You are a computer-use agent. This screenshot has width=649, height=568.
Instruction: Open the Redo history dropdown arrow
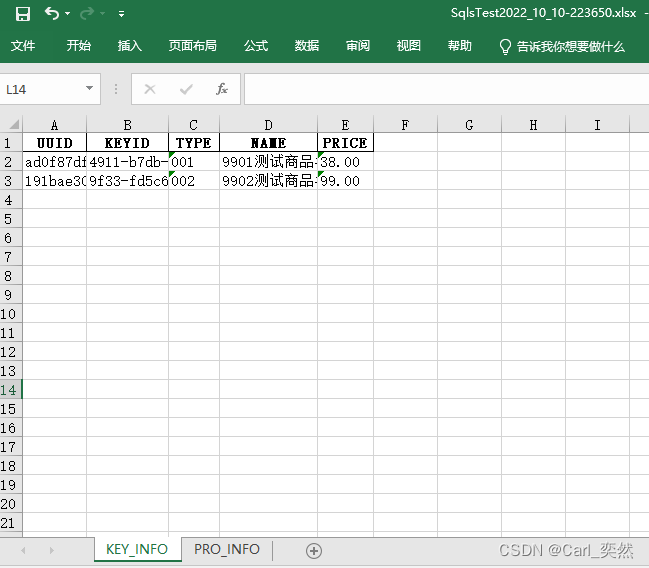103,14
